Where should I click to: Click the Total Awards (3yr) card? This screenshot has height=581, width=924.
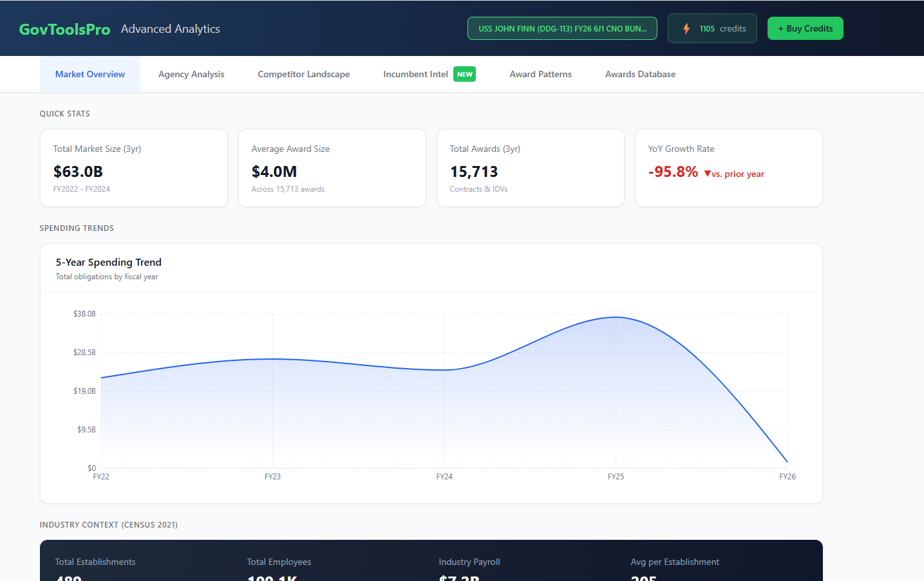(x=530, y=167)
